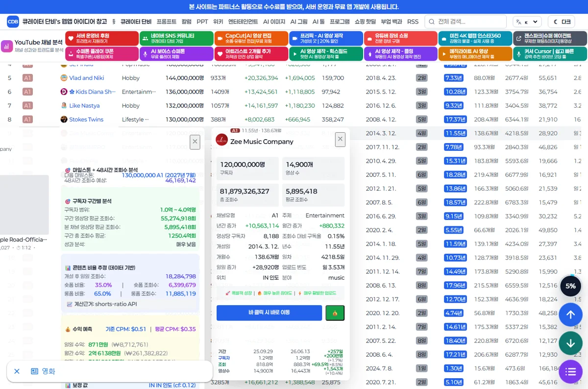Click the Kids Diana Show channel avatar
The image size is (588, 389).
pos(64,92)
